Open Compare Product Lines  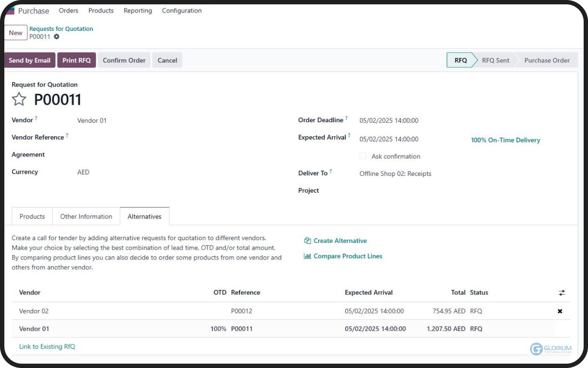[x=348, y=256]
